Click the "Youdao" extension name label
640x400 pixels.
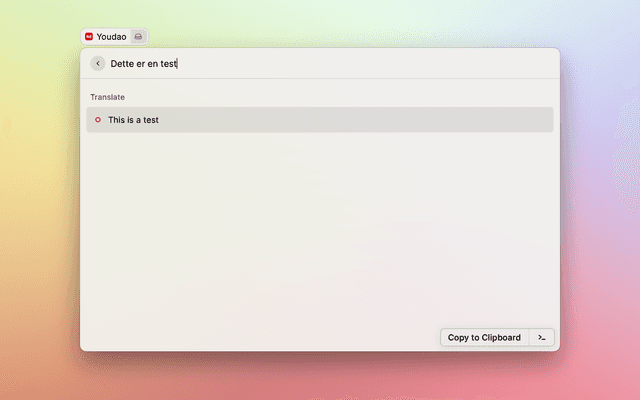[x=111, y=36]
